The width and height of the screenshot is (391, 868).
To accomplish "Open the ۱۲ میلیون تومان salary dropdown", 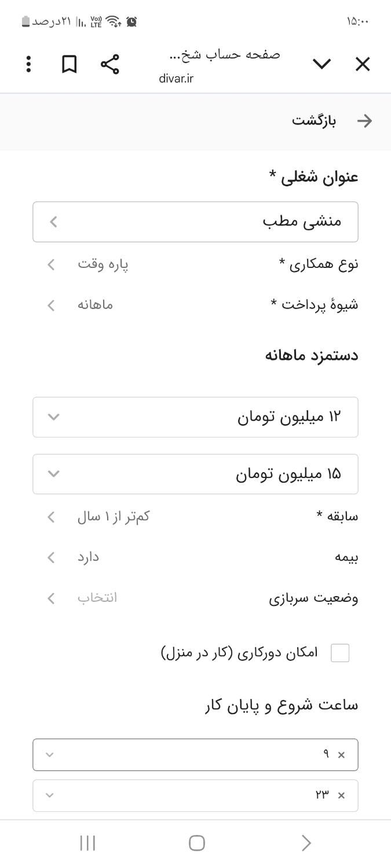I will click(195, 417).
